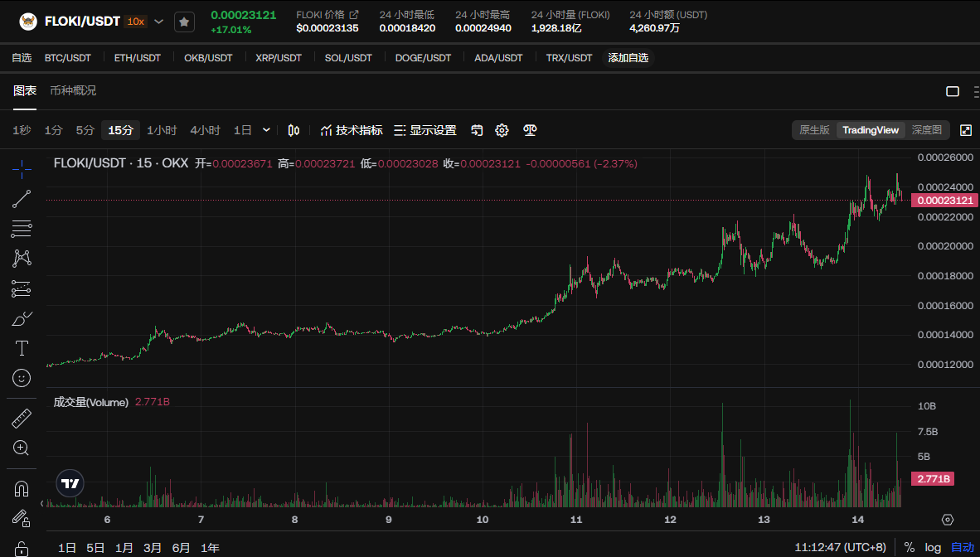Expand more time interval options
Viewport: 980px width, 557px height.
[266, 130]
